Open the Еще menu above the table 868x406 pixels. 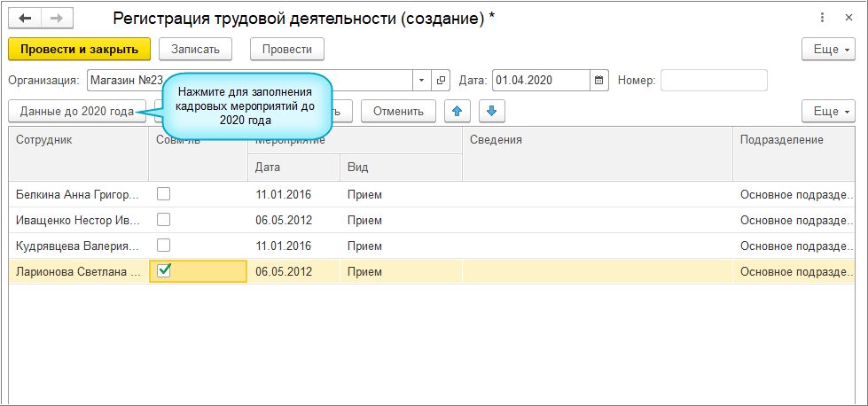coord(830,111)
